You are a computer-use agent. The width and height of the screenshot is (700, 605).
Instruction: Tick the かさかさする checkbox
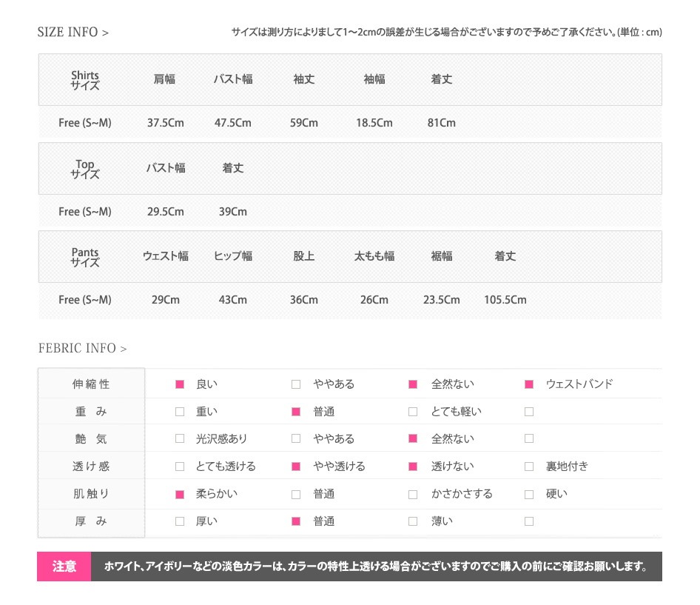[413, 494]
